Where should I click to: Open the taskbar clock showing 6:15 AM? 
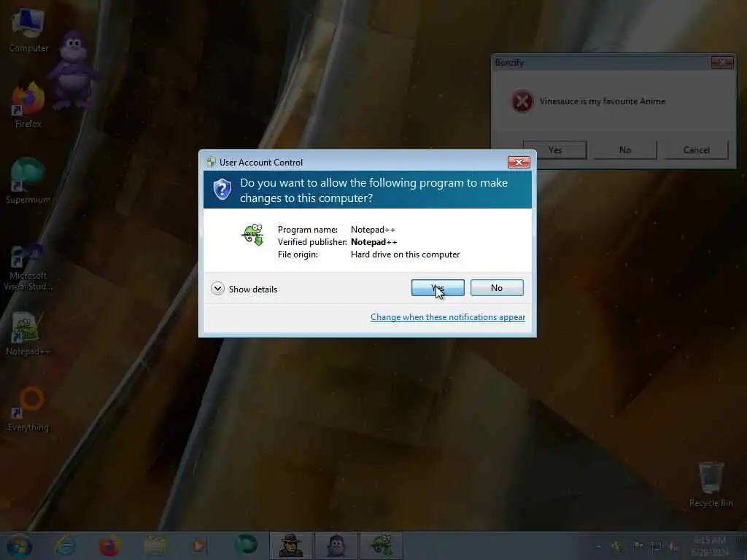click(x=710, y=545)
